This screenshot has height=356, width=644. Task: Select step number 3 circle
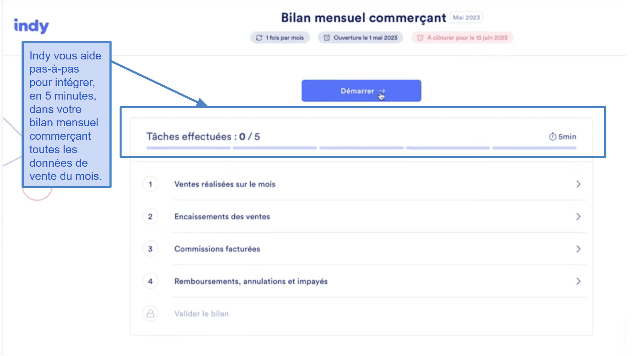click(150, 249)
